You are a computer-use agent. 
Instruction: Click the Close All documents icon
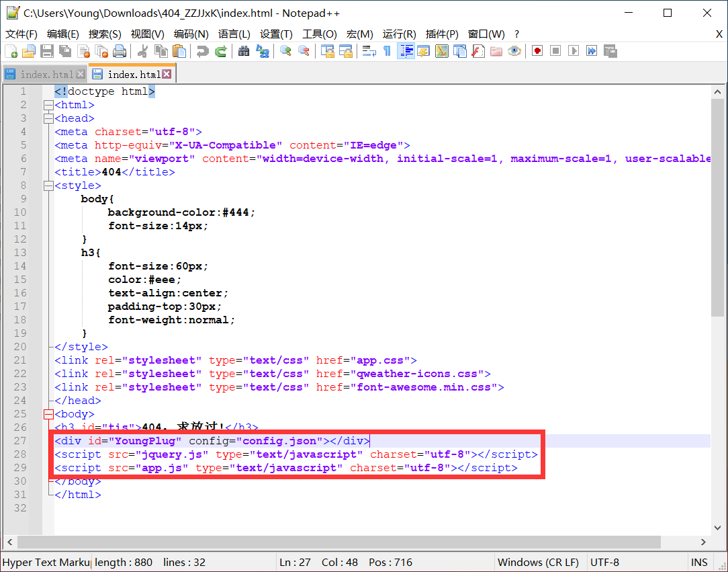(x=101, y=51)
